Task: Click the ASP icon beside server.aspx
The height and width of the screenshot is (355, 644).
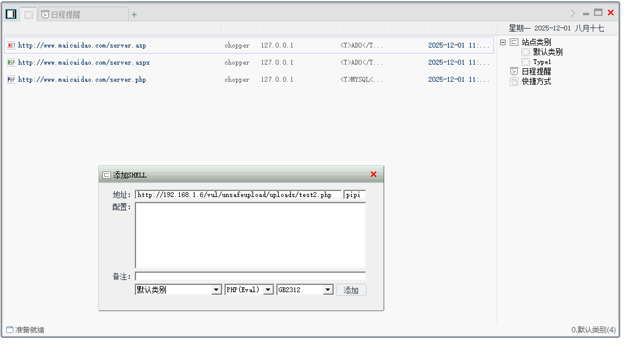Action: tap(11, 63)
